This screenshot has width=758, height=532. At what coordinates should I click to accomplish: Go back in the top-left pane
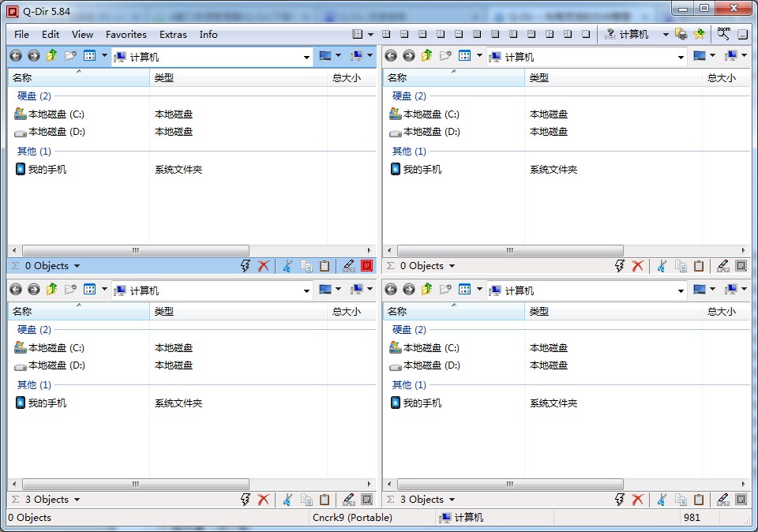click(x=16, y=56)
